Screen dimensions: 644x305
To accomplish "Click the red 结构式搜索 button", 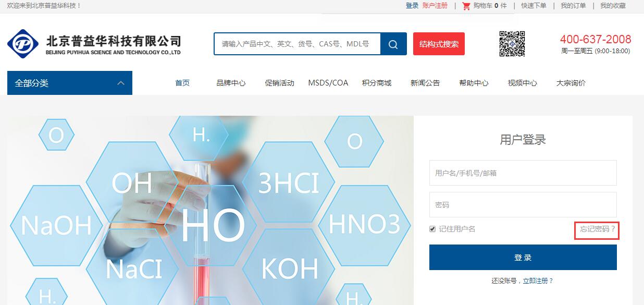I will pos(439,44).
